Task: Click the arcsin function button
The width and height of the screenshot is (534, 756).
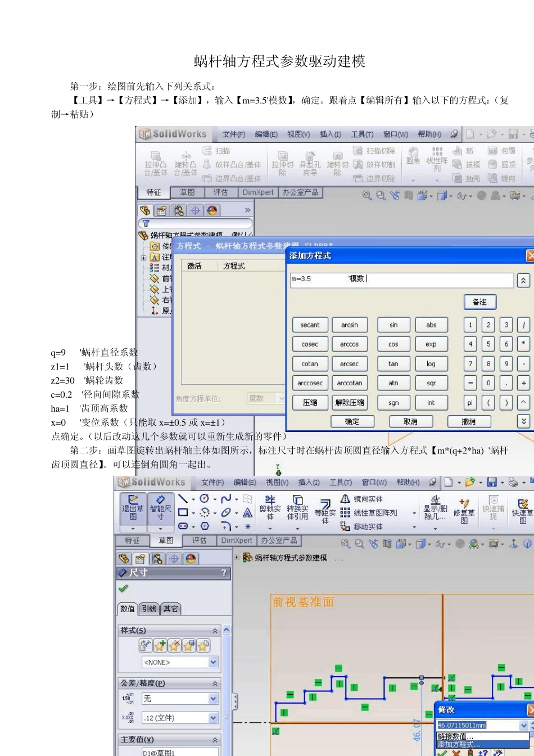Action: (x=350, y=325)
